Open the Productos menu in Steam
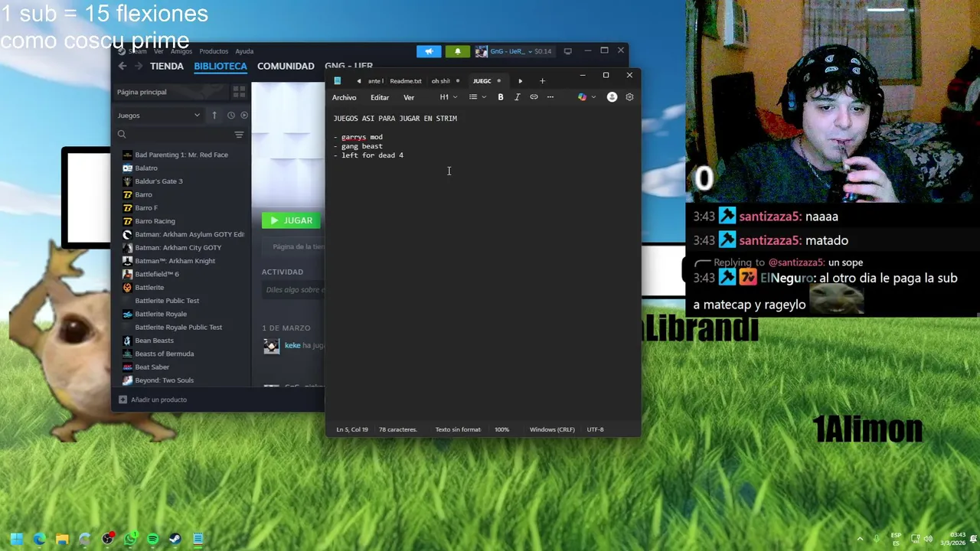This screenshot has height=551, width=980. click(x=214, y=51)
